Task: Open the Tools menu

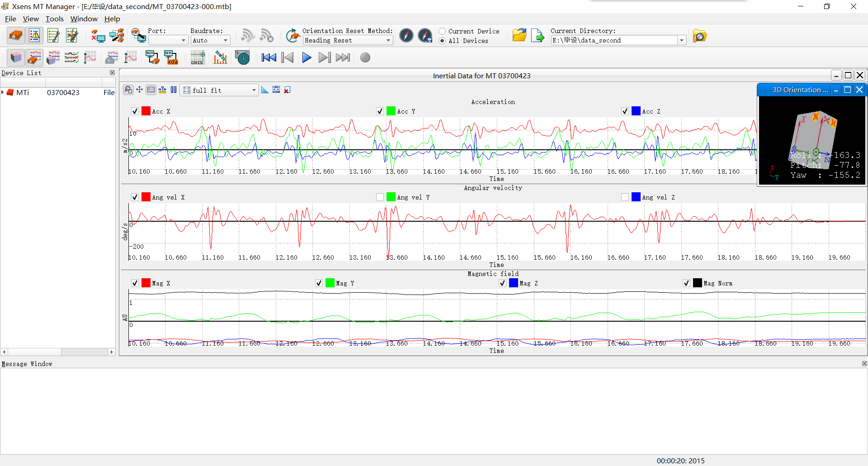Action: click(54, 19)
